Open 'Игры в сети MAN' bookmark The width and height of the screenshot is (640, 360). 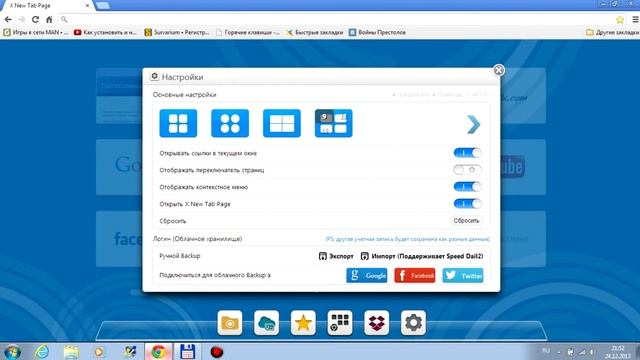(x=36, y=32)
